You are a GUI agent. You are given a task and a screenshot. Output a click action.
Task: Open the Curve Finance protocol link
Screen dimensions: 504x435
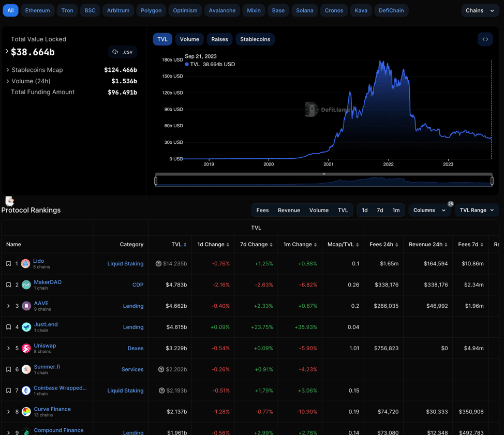tap(52, 409)
